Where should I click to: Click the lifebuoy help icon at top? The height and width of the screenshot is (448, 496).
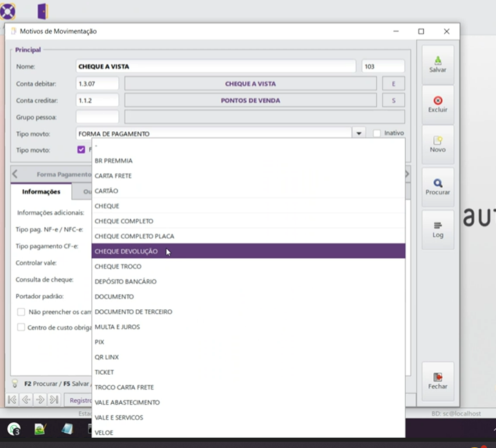click(8, 11)
